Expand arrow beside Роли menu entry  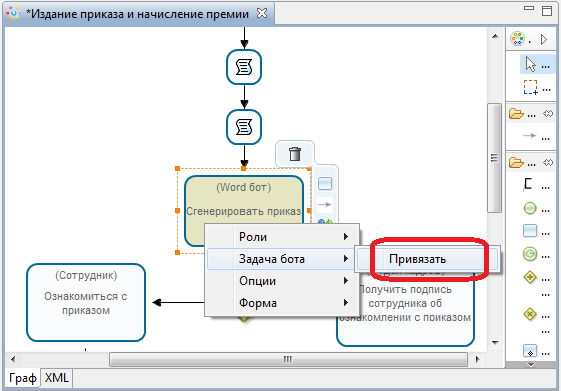pos(346,236)
